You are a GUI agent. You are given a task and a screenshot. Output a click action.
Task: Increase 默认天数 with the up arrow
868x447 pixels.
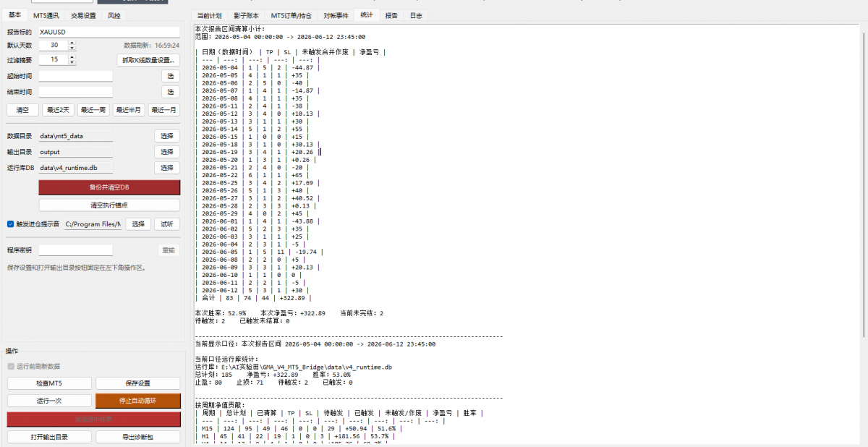point(72,42)
